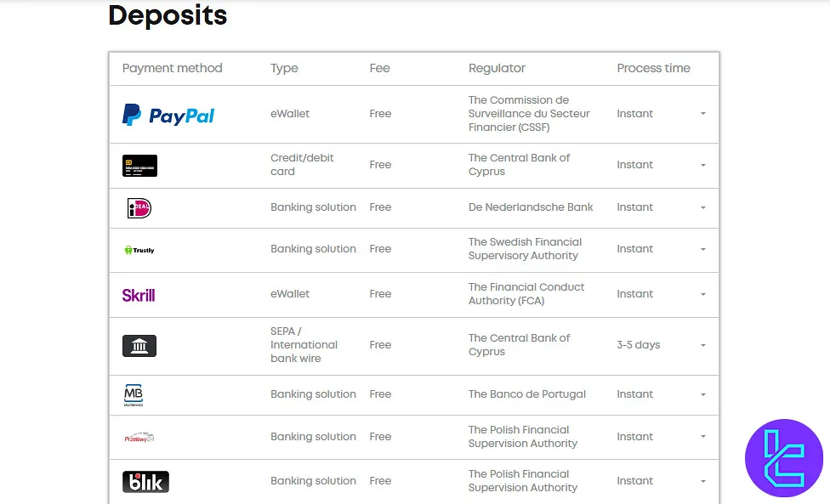
Task: Select the Multibanco MB logo
Action: click(134, 394)
